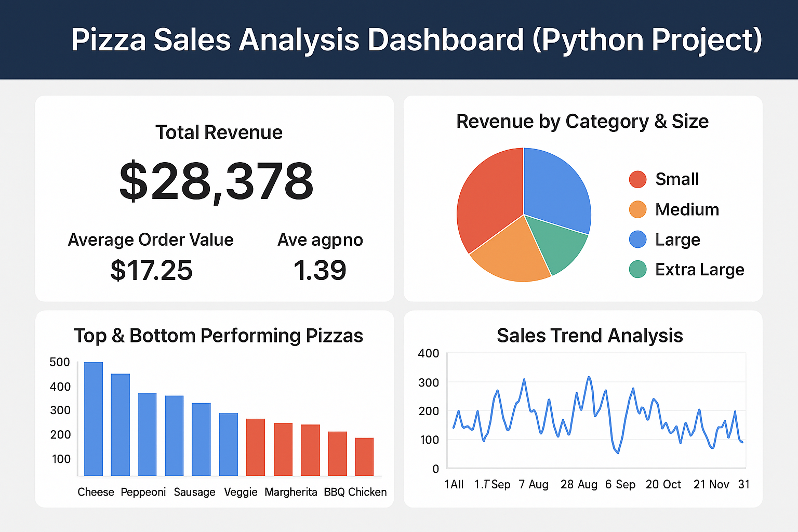The height and width of the screenshot is (532, 798).
Task: Click the Cheese axis label
Action: [x=96, y=492]
